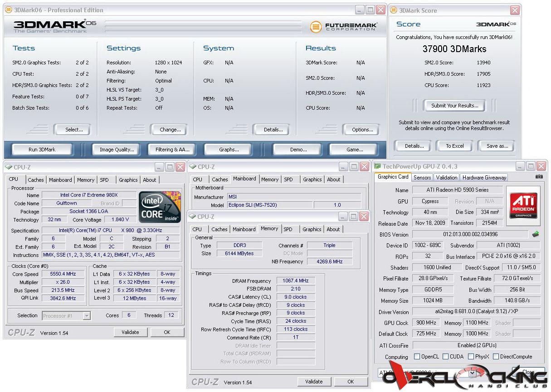551x392 pixels.
Task: Open Hardware Giveaway tab in GPU-Z
Action: click(x=484, y=178)
